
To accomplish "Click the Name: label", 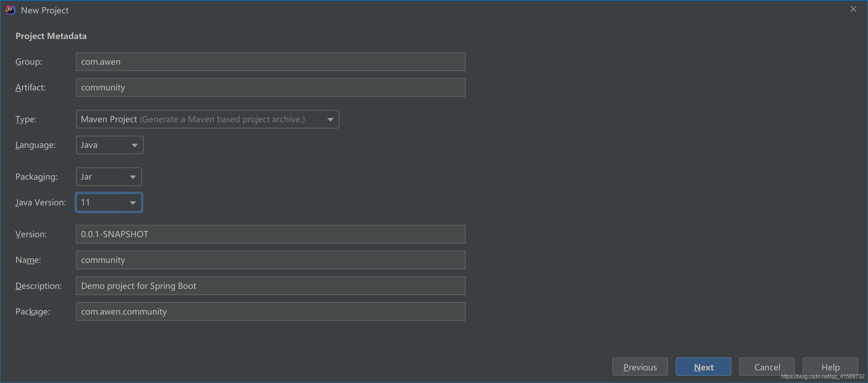I will pyautogui.click(x=28, y=260).
